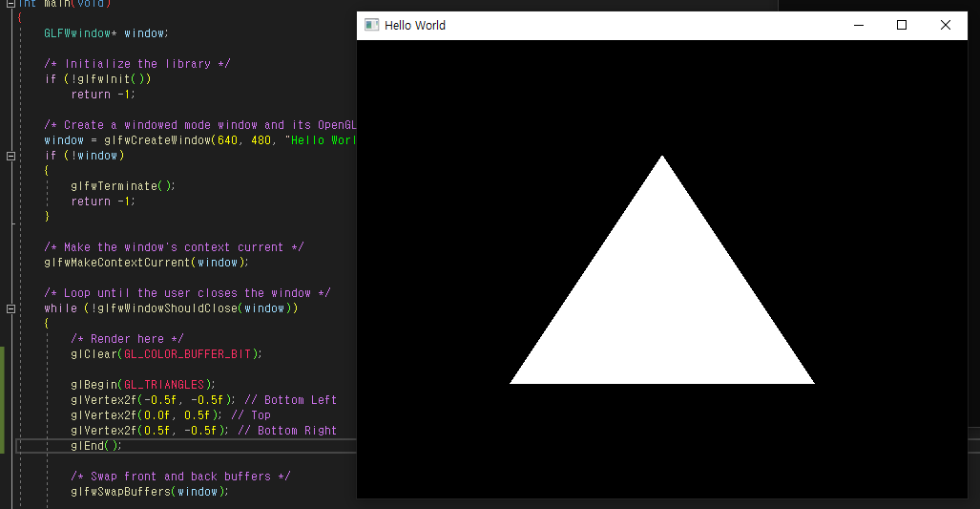Maximize the Hello World window

coord(901,25)
